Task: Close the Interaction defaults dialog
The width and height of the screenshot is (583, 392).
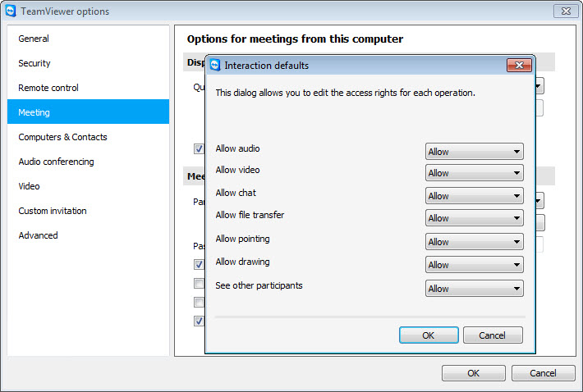Action: (x=519, y=66)
